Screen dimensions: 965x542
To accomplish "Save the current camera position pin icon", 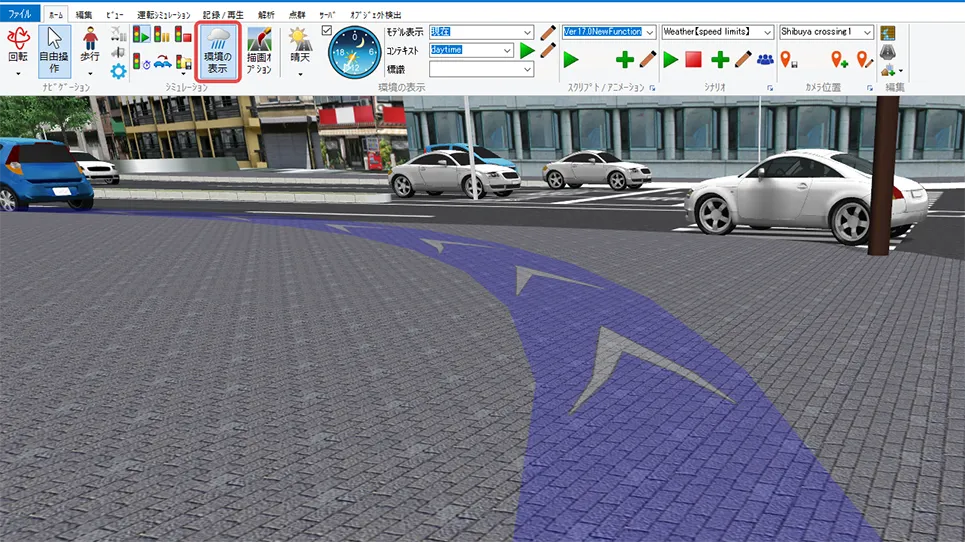I will [x=789, y=60].
